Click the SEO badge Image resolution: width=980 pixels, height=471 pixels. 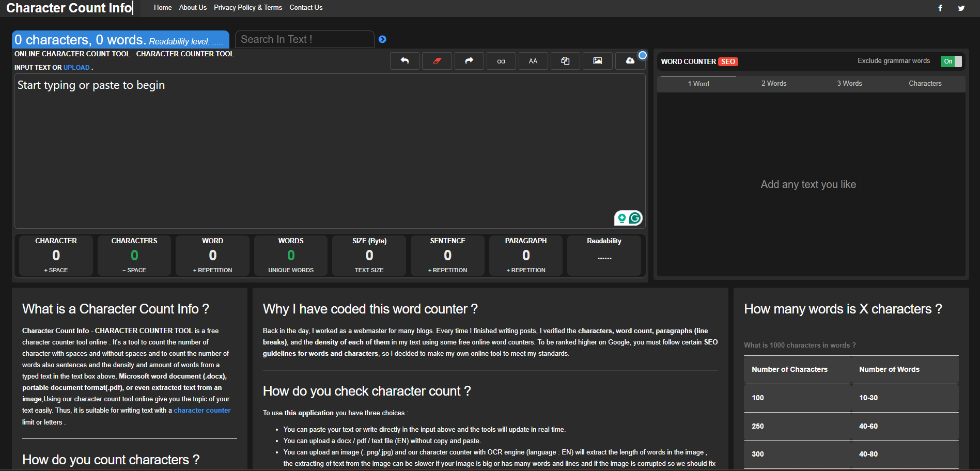pyautogui.click(x=728, y=61)
